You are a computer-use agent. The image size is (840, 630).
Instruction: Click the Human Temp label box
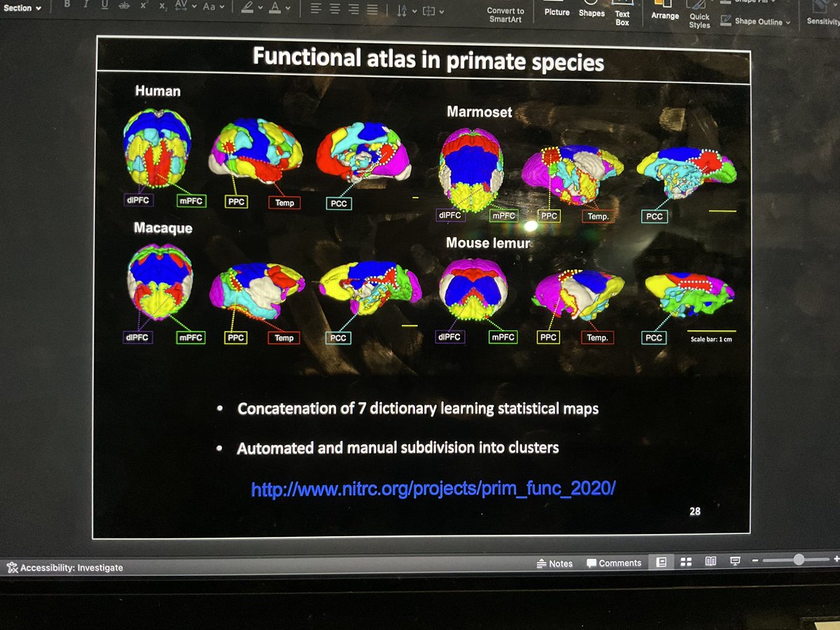tap(284, 203)
